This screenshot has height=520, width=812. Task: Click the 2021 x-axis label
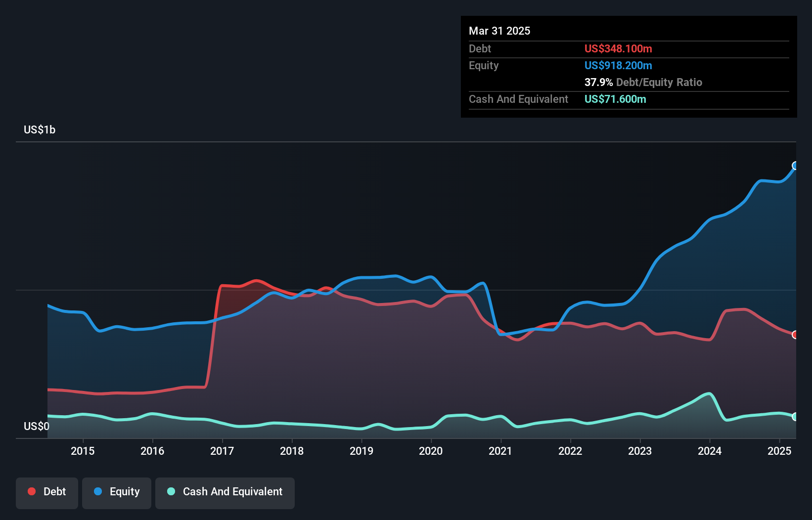click(x=500, y=451)
